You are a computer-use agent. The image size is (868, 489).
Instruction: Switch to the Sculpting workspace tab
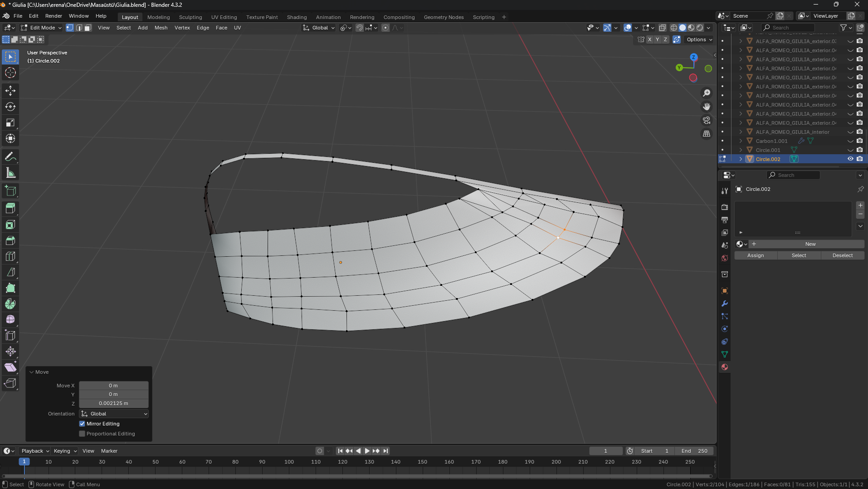point(190,17)
